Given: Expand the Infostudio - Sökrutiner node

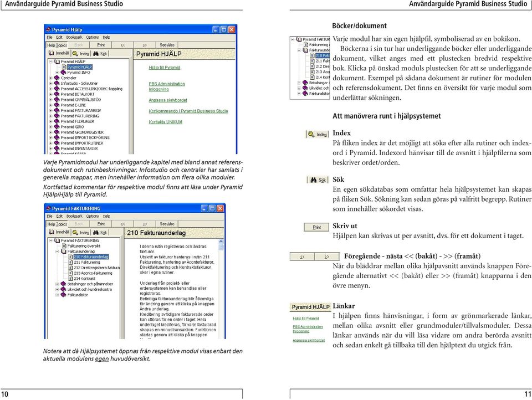Looking at the screenshot, I should click(51, 84).
